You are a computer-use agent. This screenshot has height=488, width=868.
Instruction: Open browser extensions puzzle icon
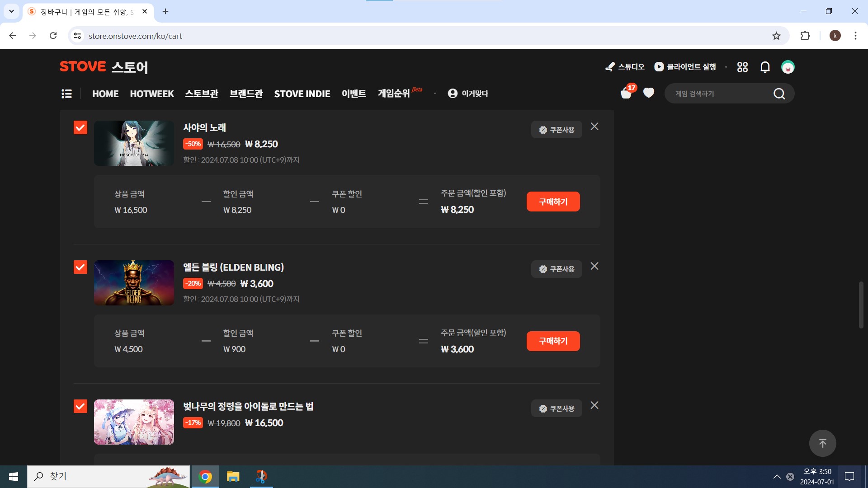(805, 36)
